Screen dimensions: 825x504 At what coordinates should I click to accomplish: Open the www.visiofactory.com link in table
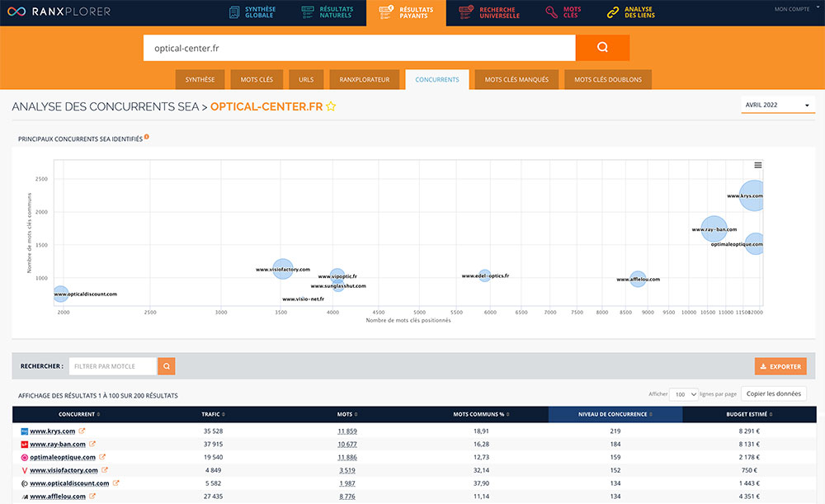[64, 470]
